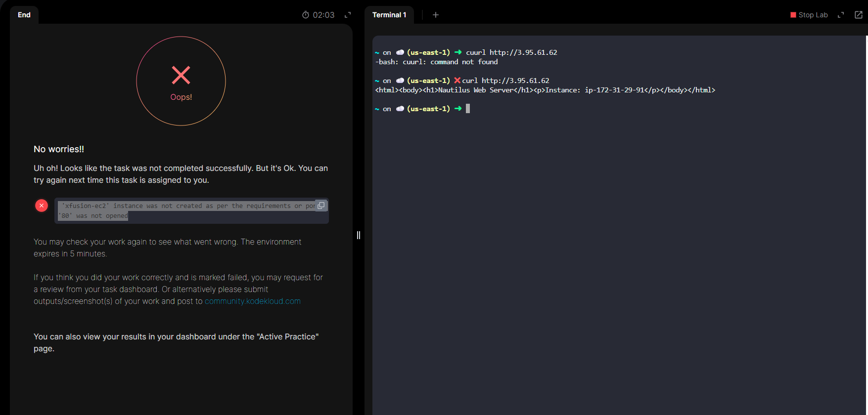Click the panel divider resize handle
Screen dimensions: 868x415
[x=359, y=235]
